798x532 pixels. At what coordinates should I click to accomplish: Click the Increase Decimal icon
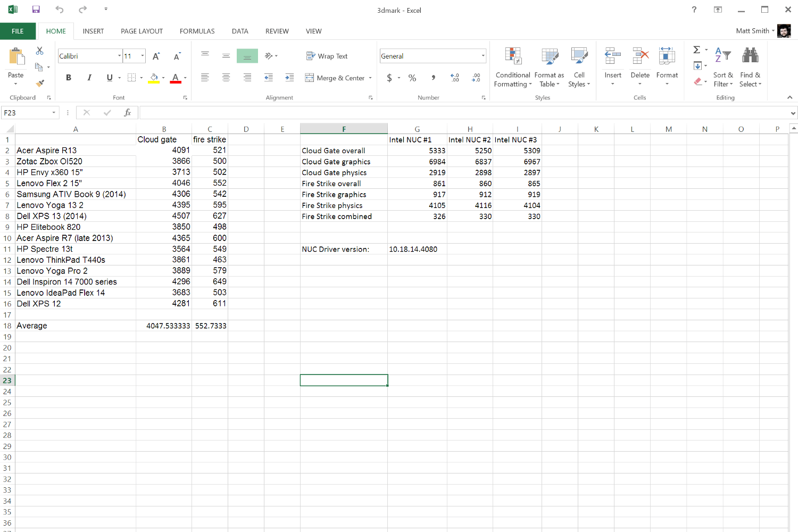pos(455,78)
